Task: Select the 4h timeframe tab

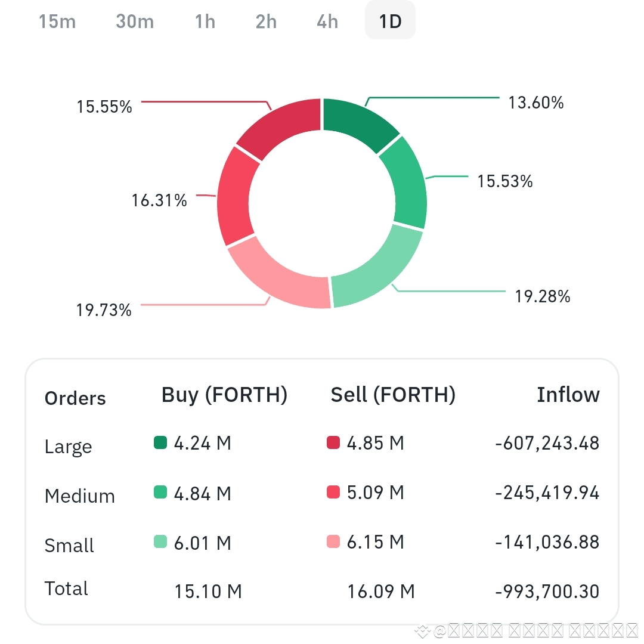Action: click(x=327, y=21)
